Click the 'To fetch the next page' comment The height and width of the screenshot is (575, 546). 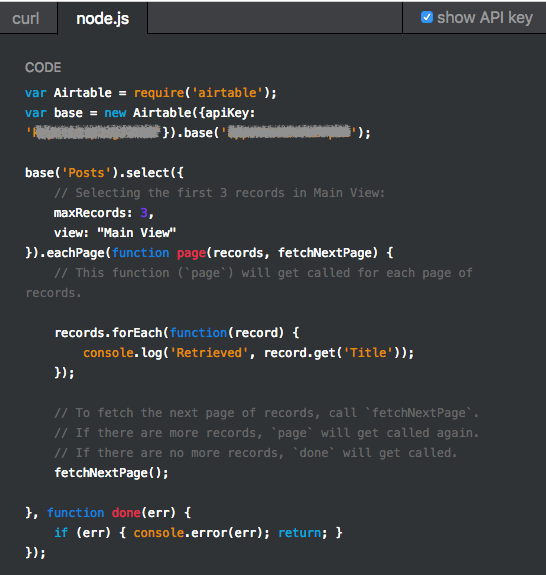pos(266,413)
